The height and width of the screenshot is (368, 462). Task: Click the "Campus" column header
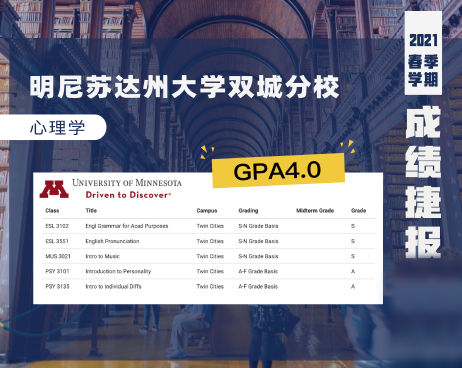pyautogui.click(x=207, y=211)
